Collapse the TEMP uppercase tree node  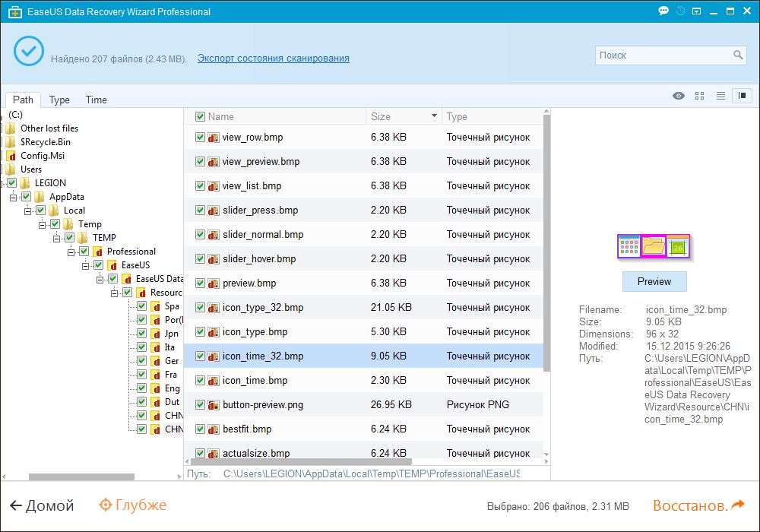pos(57,238)
